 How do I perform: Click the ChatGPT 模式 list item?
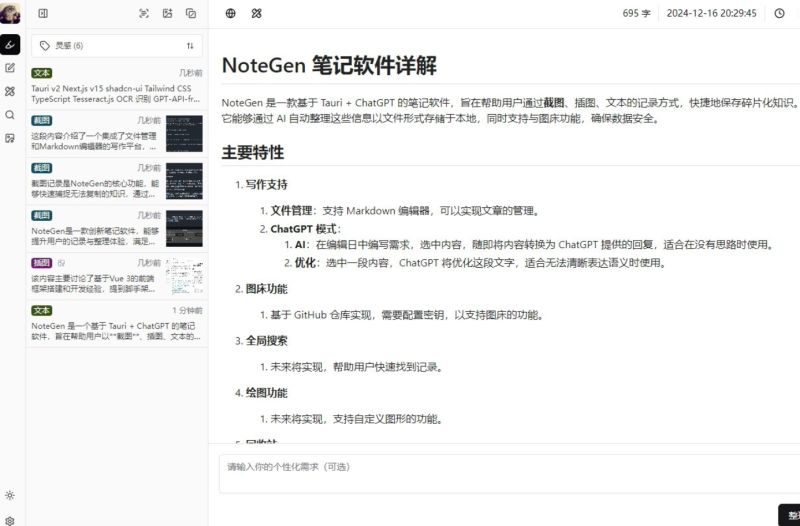[306, 229]
